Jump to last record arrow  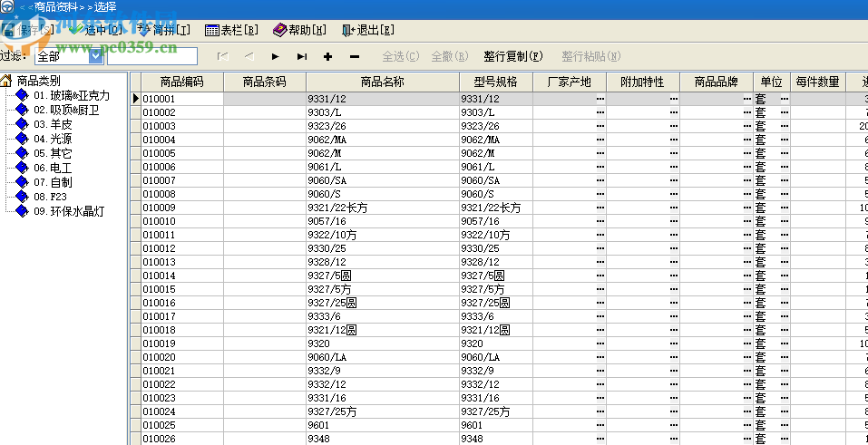point(302,56)
